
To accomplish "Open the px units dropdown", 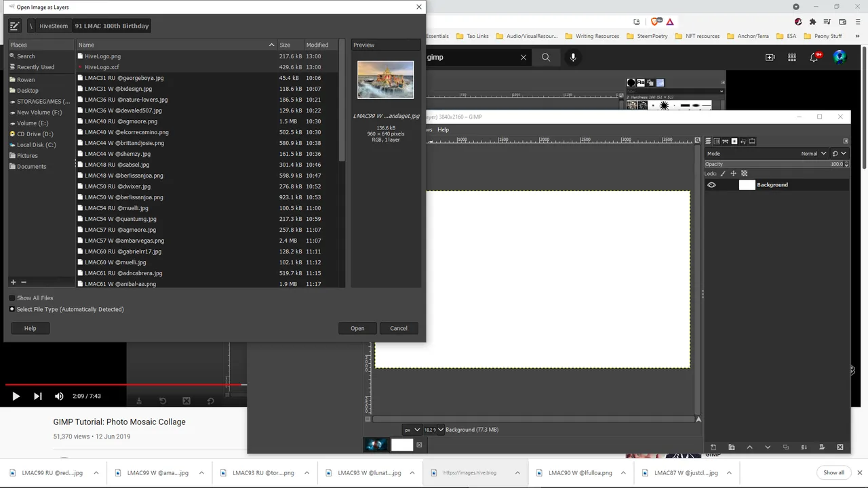I will point(412,430).
